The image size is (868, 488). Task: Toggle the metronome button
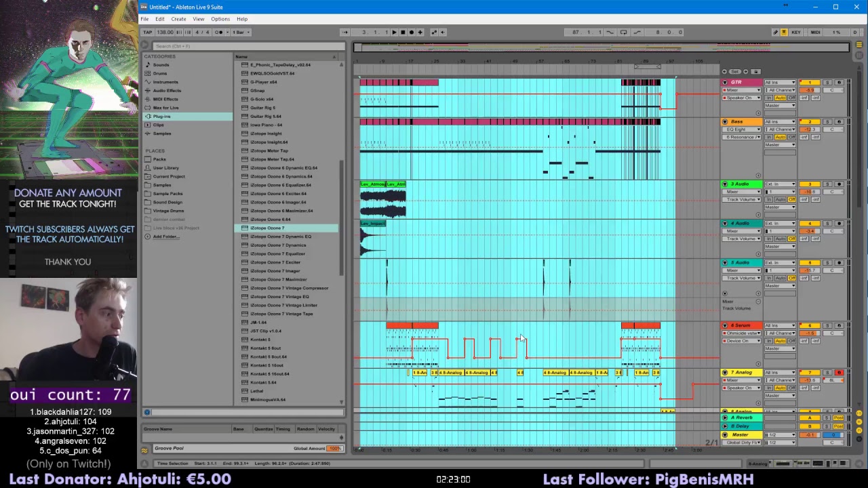[x=218, y=32]
